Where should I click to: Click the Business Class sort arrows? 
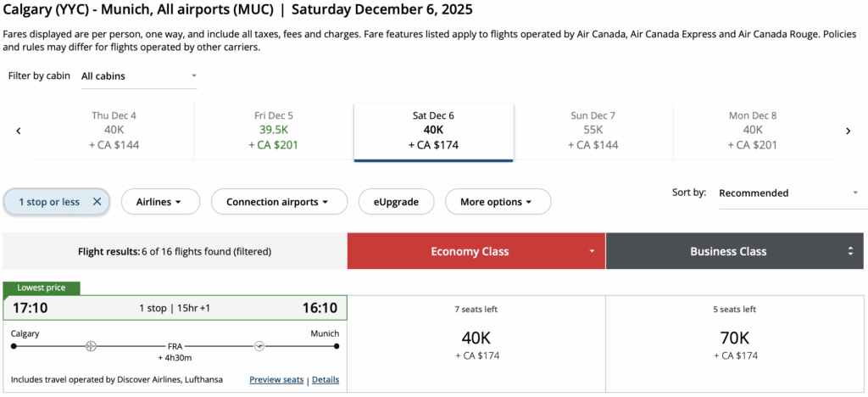tap(850, 252)
